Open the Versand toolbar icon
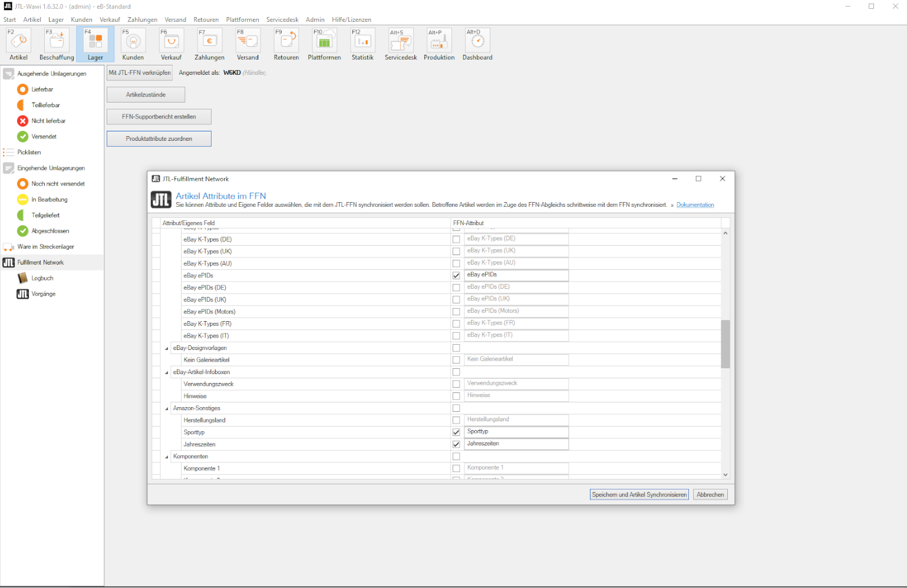This screenshot has width=907, height=588. click(x=248, y=45)
